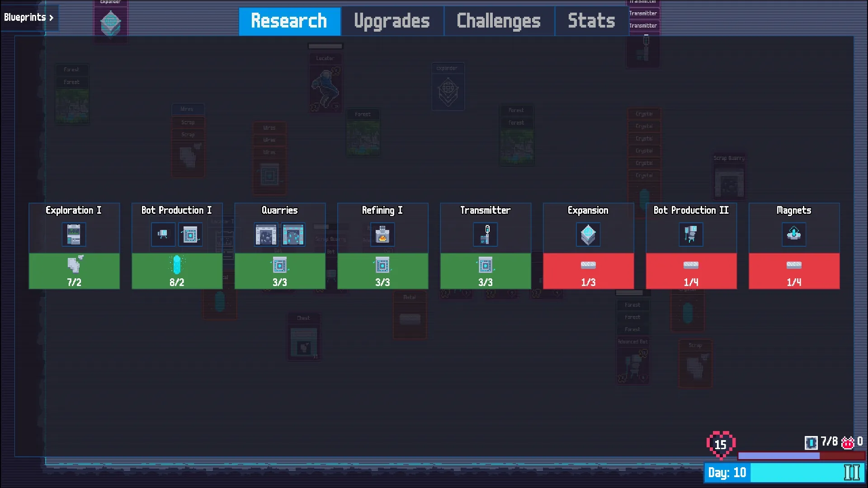Switch to the Research tab
Viewport: 868px width, 488px height.
click(289, 21)
